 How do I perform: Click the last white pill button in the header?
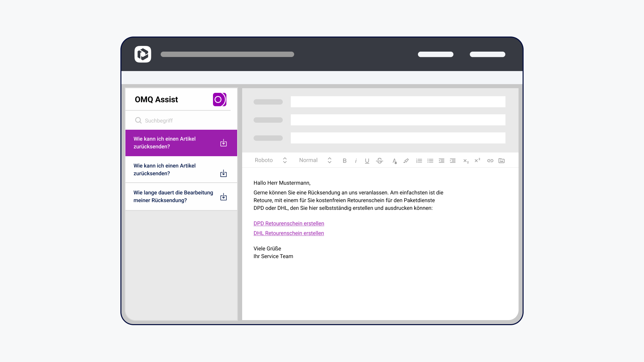487,54
